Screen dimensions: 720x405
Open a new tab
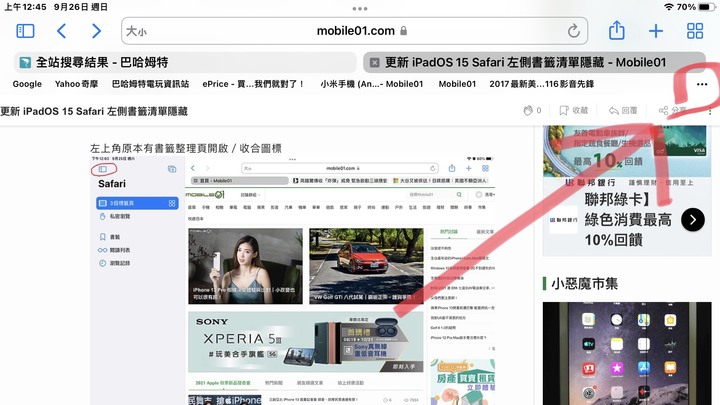656,31
